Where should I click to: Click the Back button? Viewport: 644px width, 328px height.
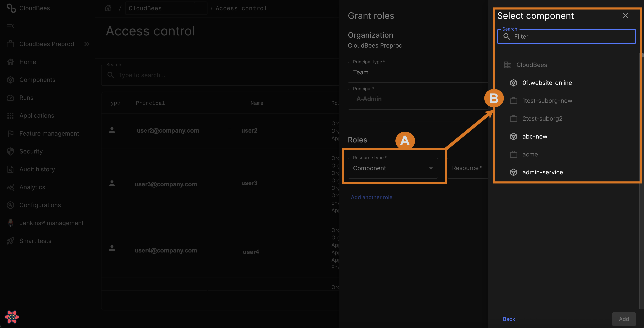click(509, 319)
